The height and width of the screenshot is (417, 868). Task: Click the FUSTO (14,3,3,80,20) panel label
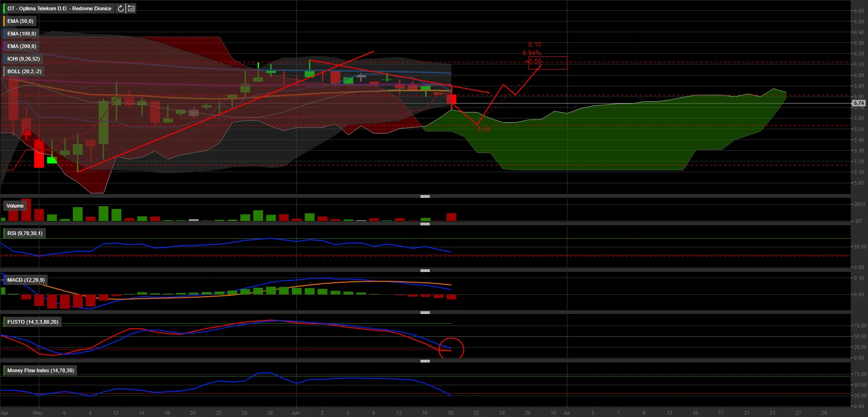coord(33,322)
